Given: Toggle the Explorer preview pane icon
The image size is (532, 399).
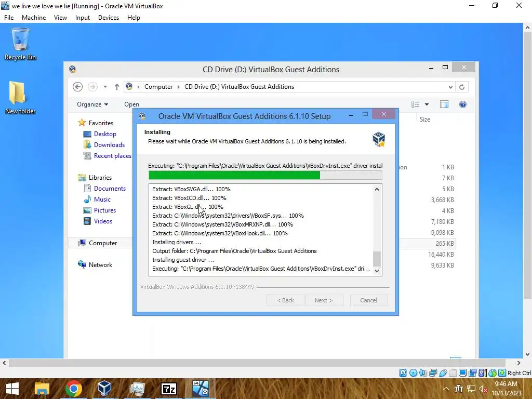Looking at the screenshot, I should [444, 104].
